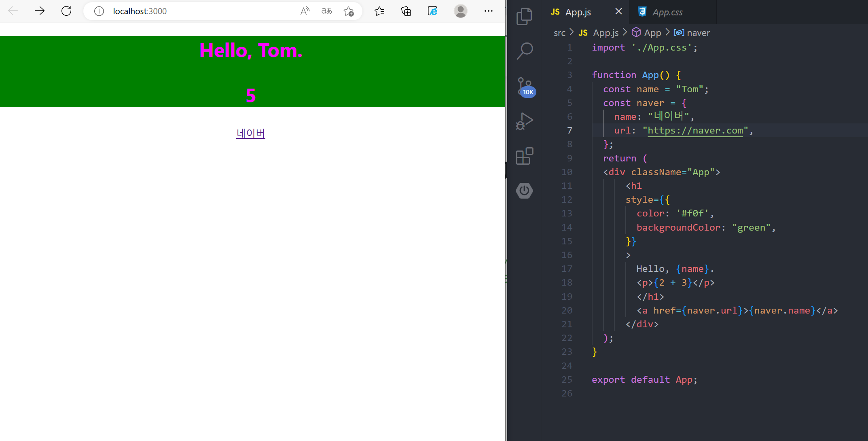The image size is (868, 441).
Task: Click the 네이버 hyperlink on the page
Action: click(251, 133)
